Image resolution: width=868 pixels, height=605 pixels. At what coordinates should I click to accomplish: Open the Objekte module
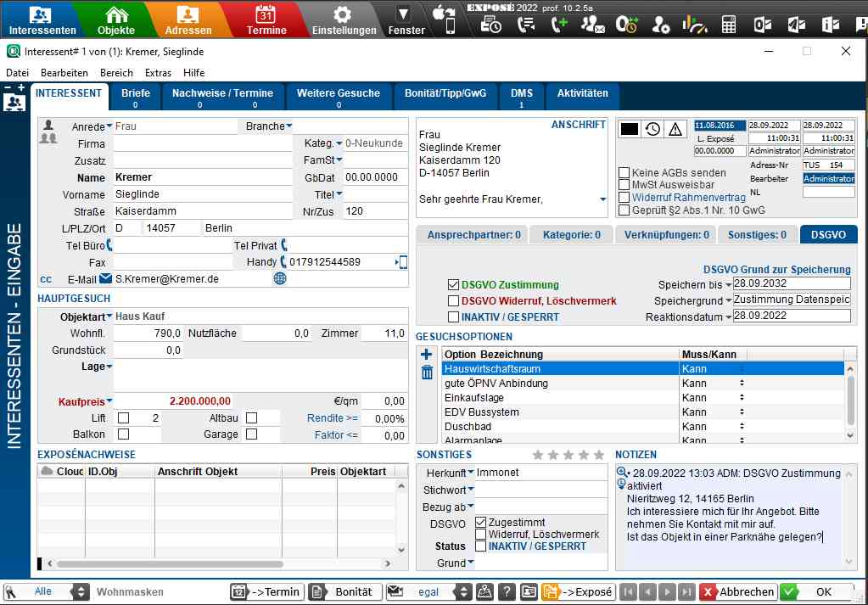(116, 20)
